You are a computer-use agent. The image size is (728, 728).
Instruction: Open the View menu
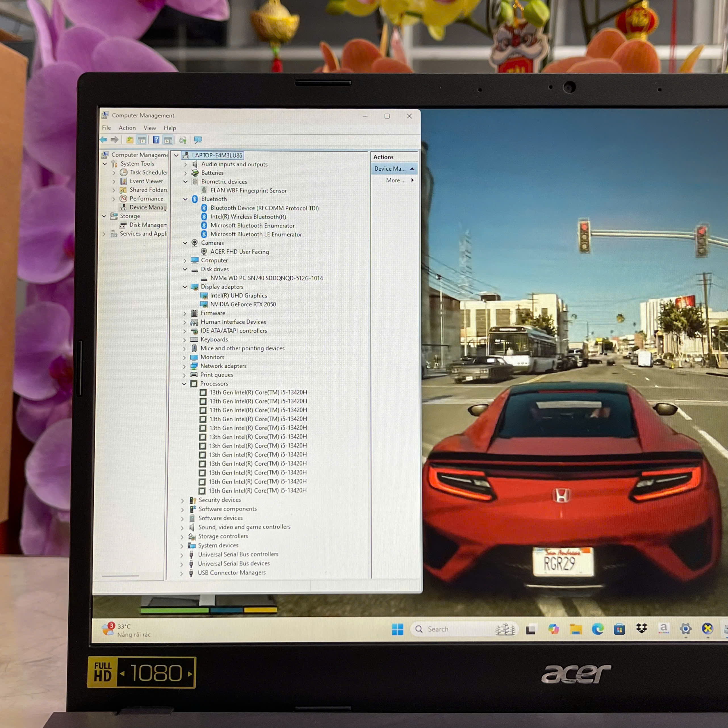(x=150, y=128)
